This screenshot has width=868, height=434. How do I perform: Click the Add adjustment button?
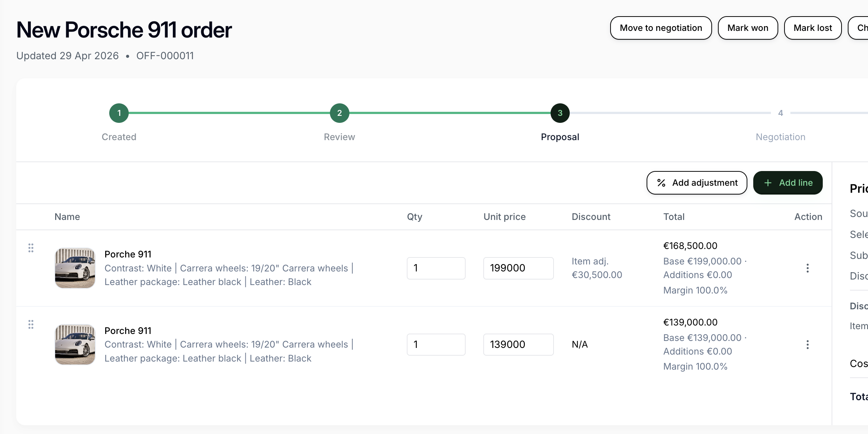[697, 183]
